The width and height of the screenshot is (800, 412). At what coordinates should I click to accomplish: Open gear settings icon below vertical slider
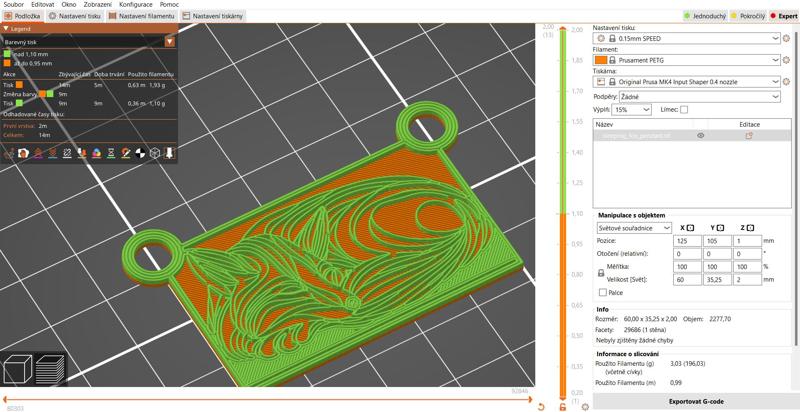pyautogui.click(x=585, y=407)
